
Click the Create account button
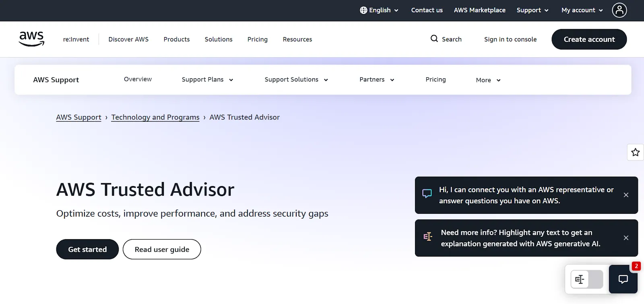589,39
